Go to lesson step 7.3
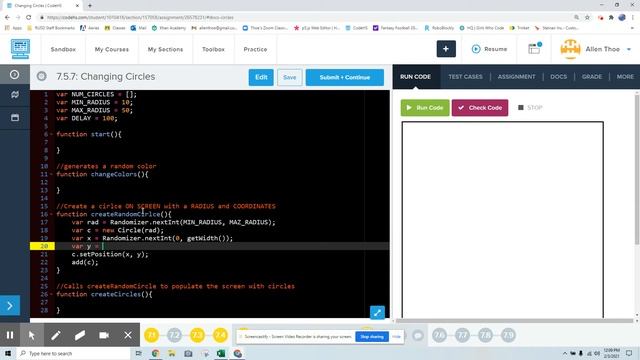Image resolution: width=640 pixels, height=360 pixels. pyautogui.click(x=198, y=335)
